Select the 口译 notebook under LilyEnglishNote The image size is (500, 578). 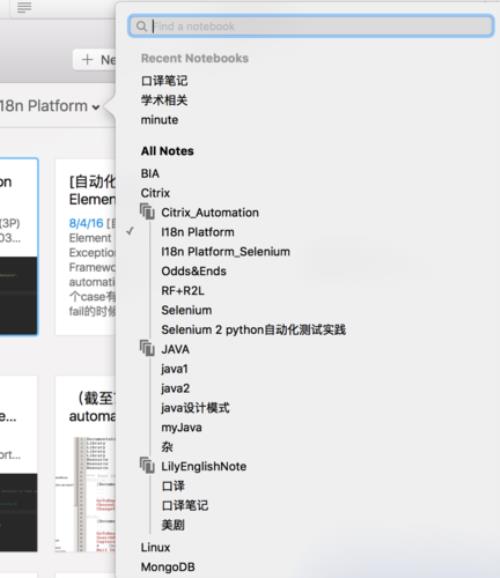[173, 486]
